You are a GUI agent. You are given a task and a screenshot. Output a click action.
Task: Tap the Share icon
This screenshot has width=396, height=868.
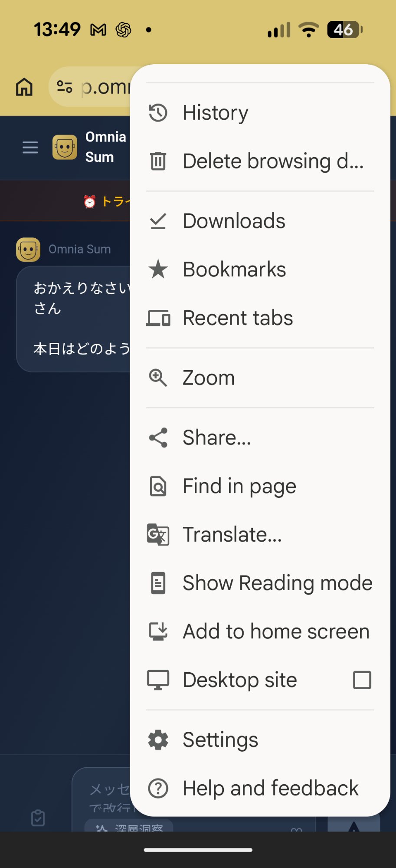158,437
